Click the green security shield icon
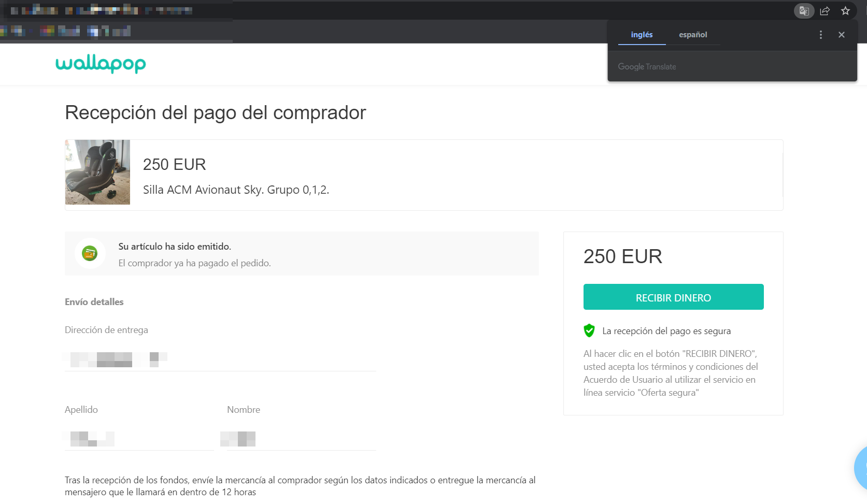Image resolution: width=867 pixels, height=504 pixels. (x=589, y=330)
